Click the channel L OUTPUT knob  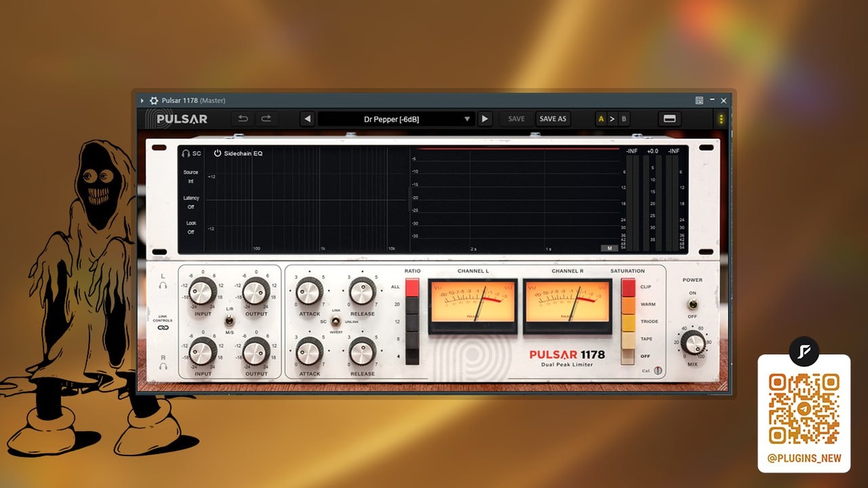click(x=256, y=292)
